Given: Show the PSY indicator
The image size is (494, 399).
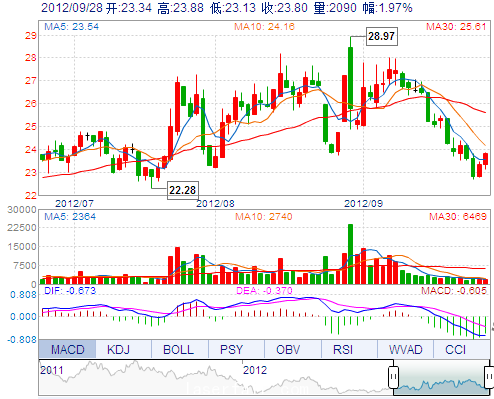Looking at the screenshot, I should click(231, 349).
